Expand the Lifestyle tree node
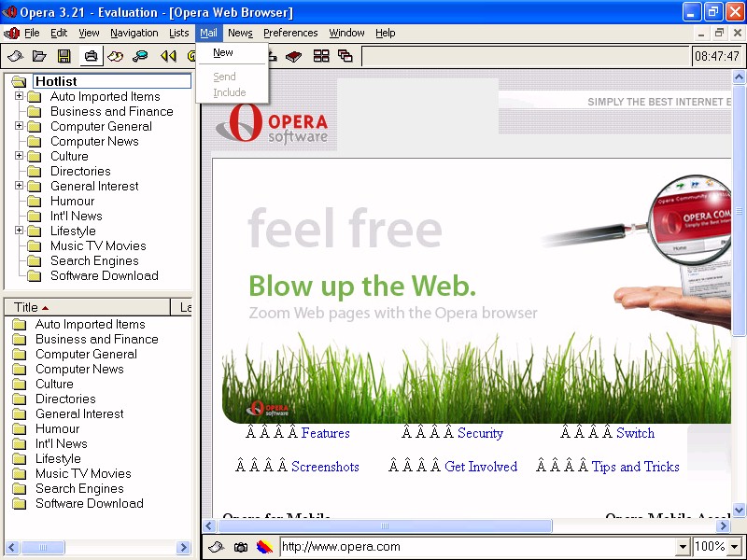747x560 pixels. coord(19,230)
